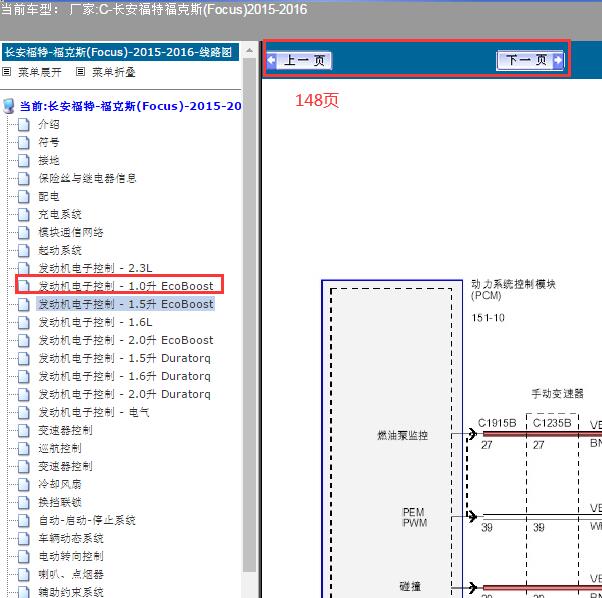
Task: Open 发动机电子控制 - 1.0升 EcoBoost
Action: coord(126,286)
